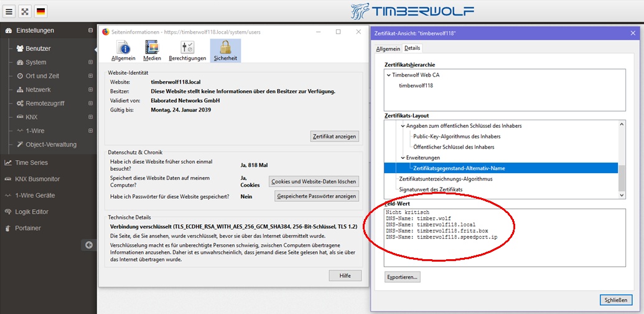
Task: Click the sidebar collapse arrow
Action: [89, 245]
